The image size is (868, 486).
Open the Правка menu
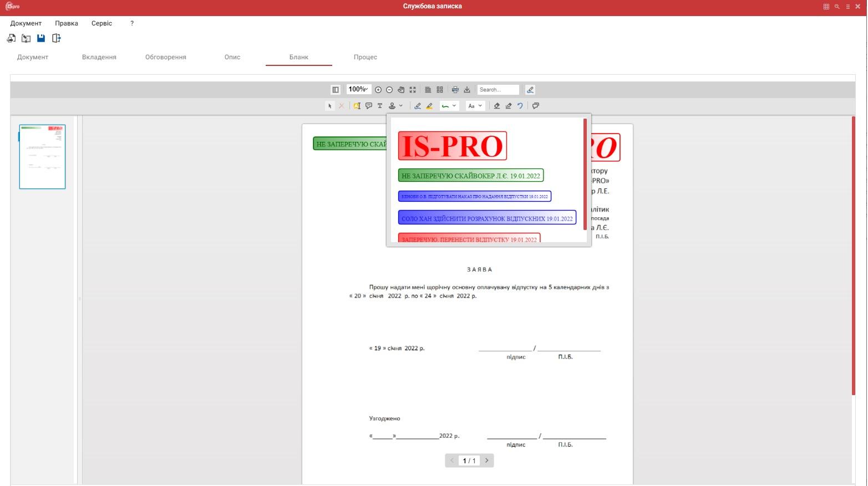click(67, 23)
